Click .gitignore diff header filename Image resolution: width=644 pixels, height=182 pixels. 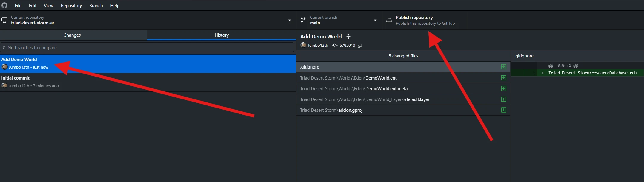524,56
